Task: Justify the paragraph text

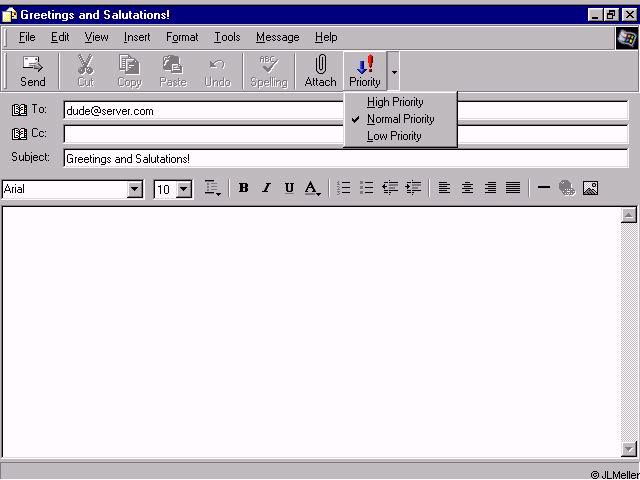Action: point(513,188)
